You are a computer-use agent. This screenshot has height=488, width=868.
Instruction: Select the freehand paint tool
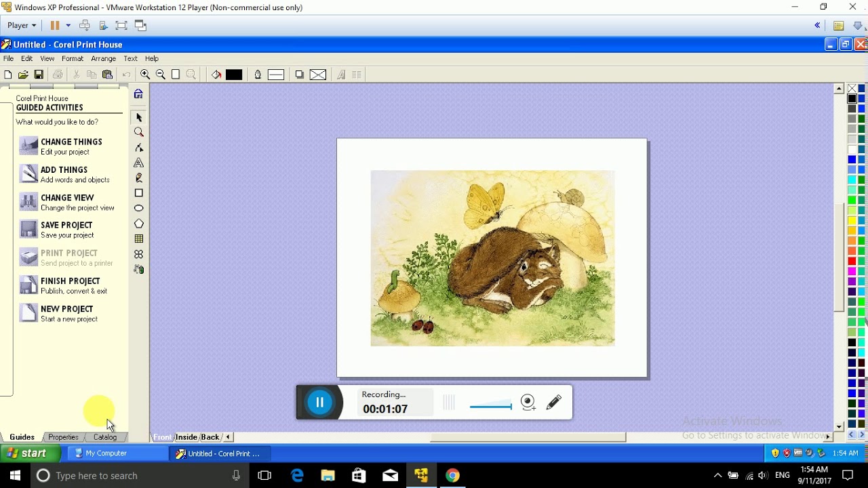click(139, 178)
